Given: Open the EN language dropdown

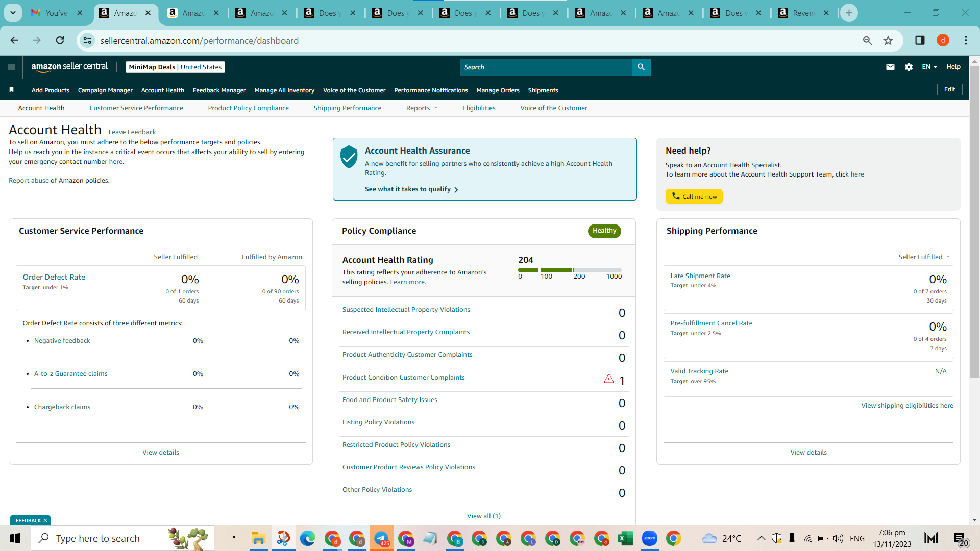Looking at the screenshot, I should coord(929,67).
